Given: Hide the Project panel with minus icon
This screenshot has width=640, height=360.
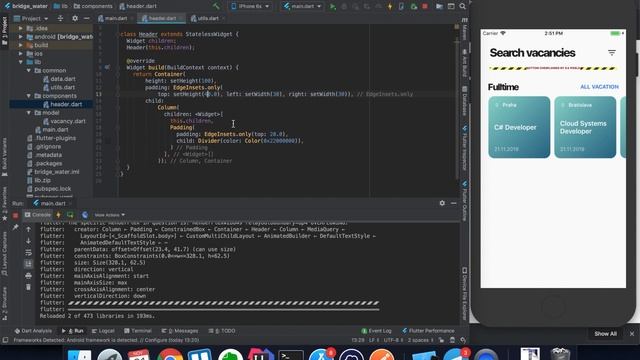Looking at the screenshot, I should (x=87, y=18).
